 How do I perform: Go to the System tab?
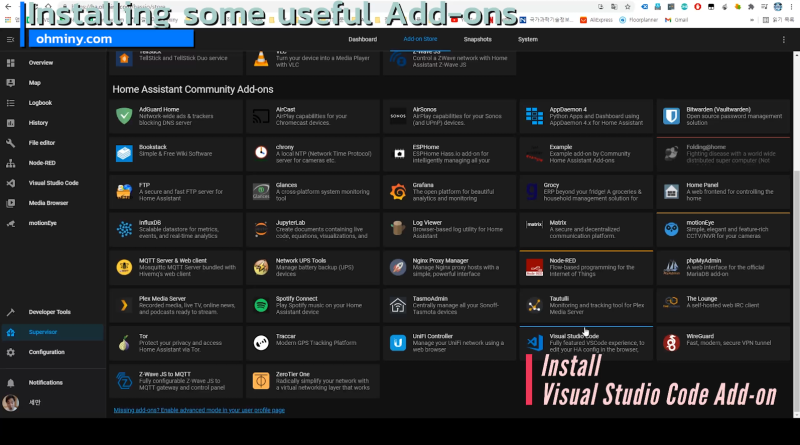528,39
